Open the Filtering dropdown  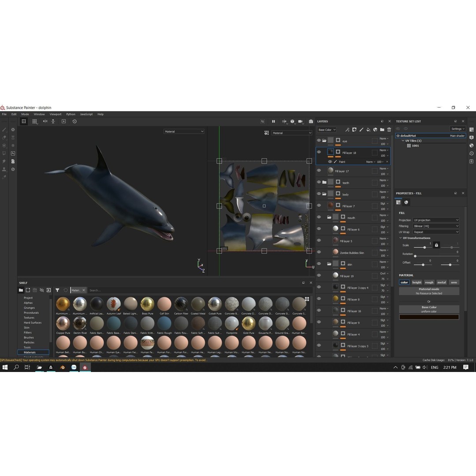(x=436, y=226)
